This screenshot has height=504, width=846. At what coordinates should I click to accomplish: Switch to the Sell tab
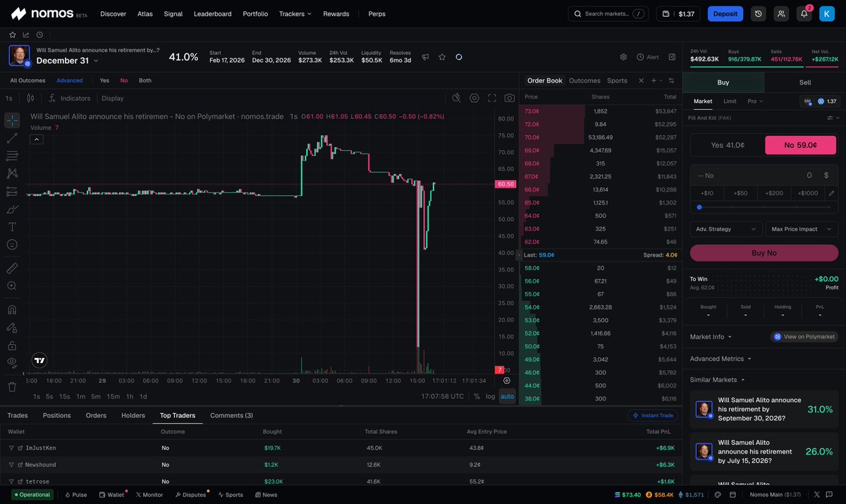(804, 82)
